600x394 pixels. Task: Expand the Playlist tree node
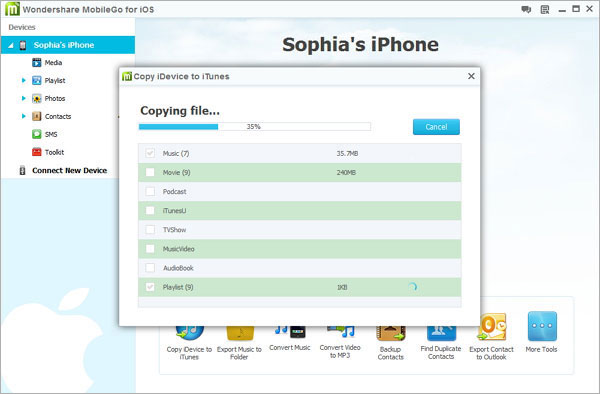[x=24, y=80]
